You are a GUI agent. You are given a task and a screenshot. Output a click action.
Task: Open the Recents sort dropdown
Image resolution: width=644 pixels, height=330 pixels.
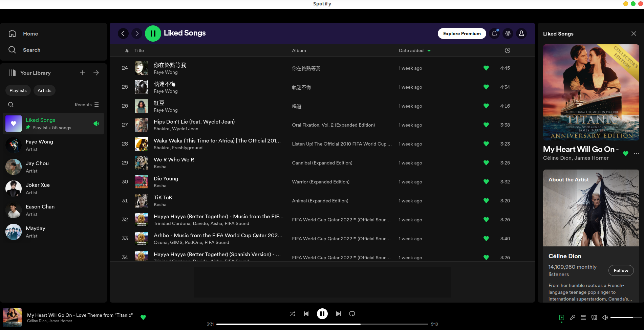coord(87,105)
